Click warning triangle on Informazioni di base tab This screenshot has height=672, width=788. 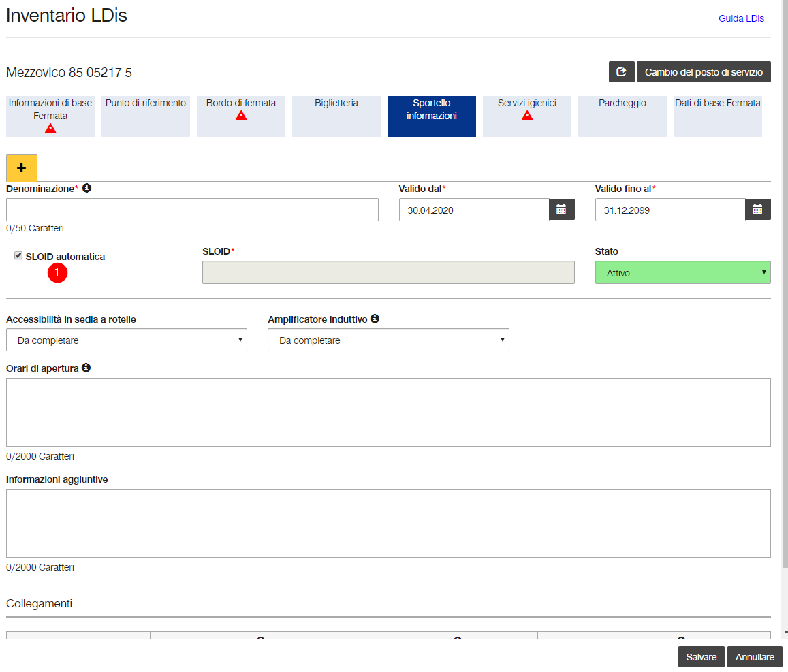click(x=50, y=129)
